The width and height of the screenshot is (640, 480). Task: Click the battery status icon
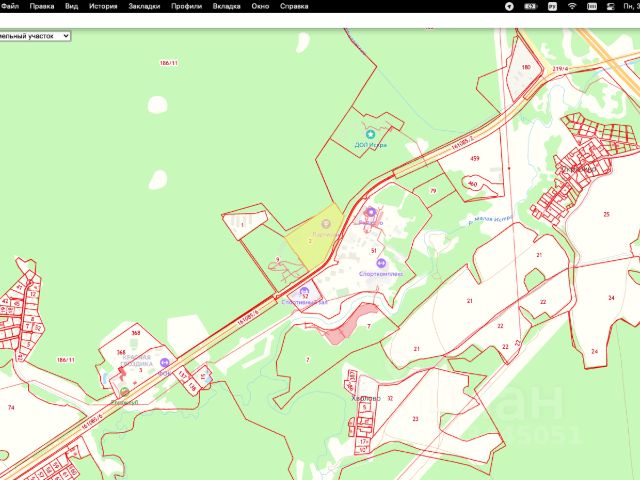[x=531, y=6]
